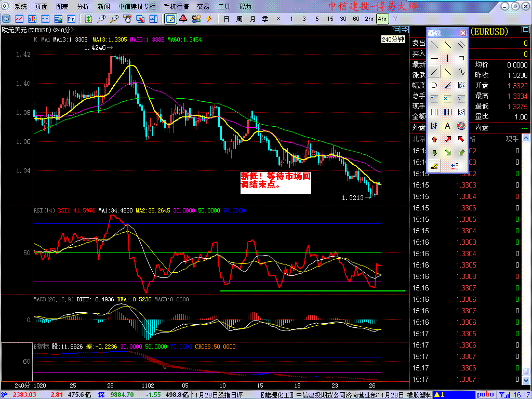Select the text annotation 'A' tool
This screenshot has width=532, height=399.
coord(447,126)
